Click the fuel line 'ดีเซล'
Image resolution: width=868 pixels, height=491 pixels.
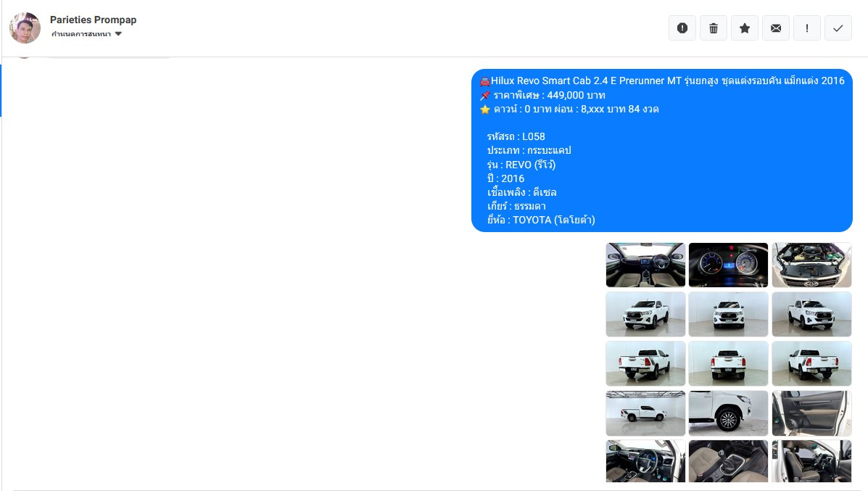pyautogui.click(x=521, y=193)
